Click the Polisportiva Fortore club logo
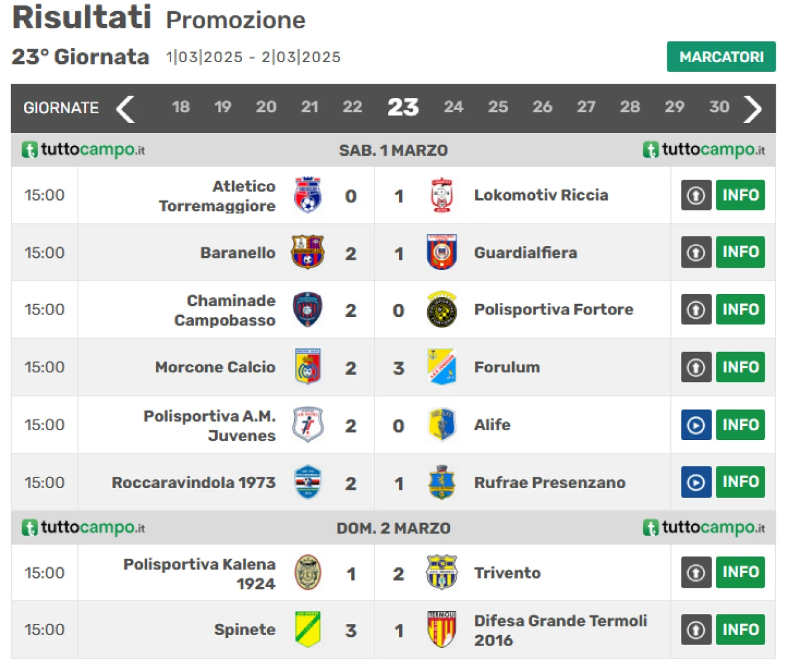 point(441,310)
